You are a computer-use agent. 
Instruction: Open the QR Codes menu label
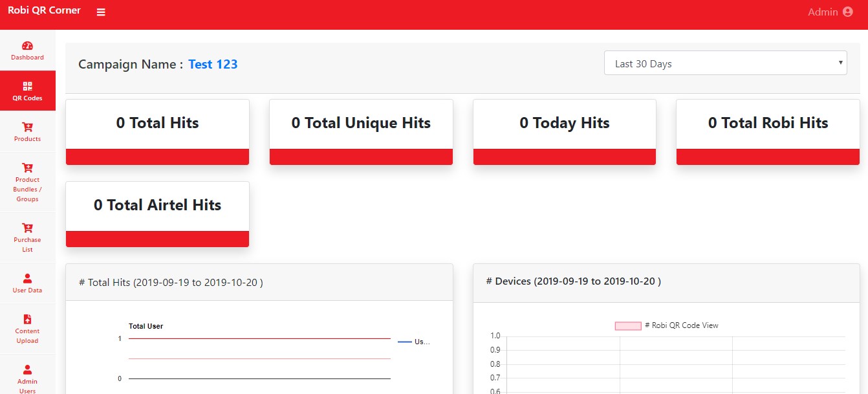point(27,98)
